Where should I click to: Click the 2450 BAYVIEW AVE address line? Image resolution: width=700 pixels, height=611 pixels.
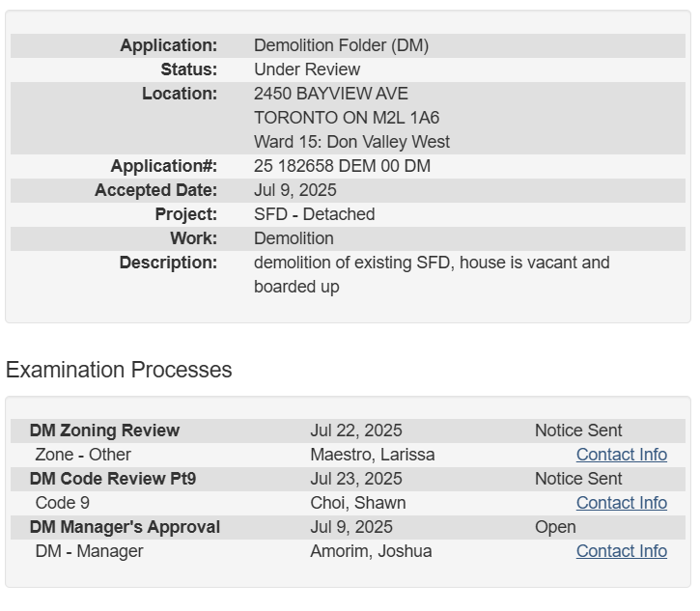[x=330, y=94]
